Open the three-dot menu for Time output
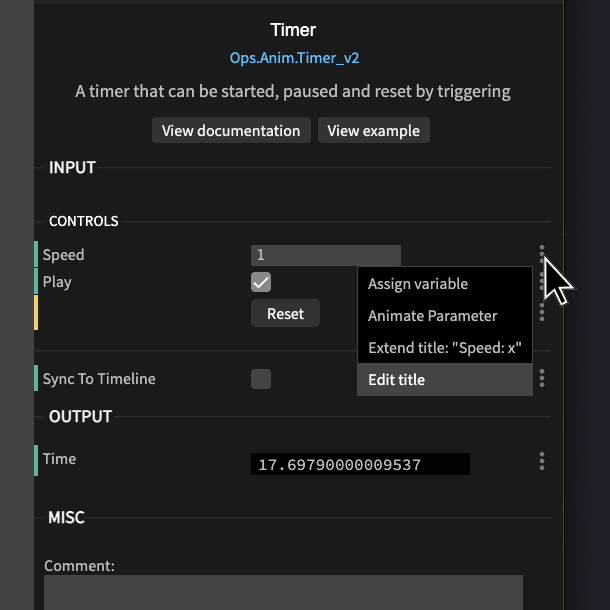The image size is (610, 610). (542, 461)
